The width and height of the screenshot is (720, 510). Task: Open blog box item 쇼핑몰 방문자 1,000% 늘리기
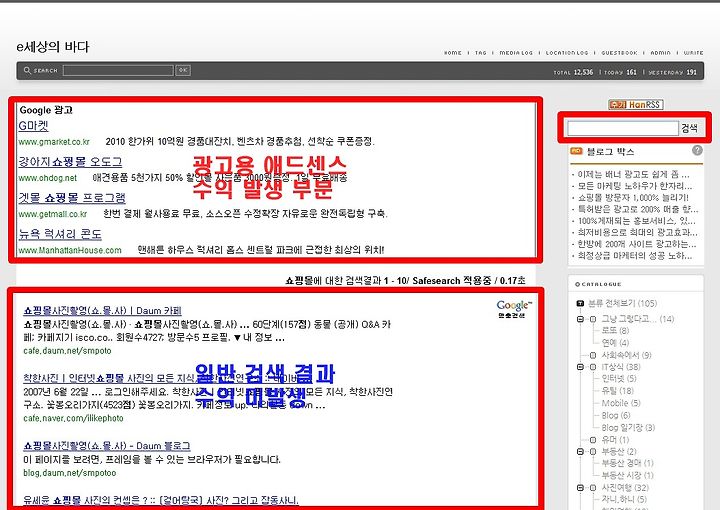(633, 198)
